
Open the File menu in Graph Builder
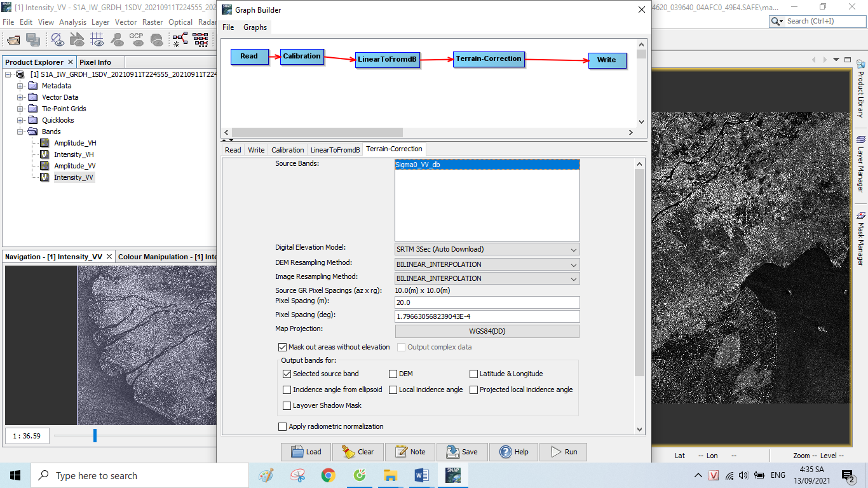[228, 27]
